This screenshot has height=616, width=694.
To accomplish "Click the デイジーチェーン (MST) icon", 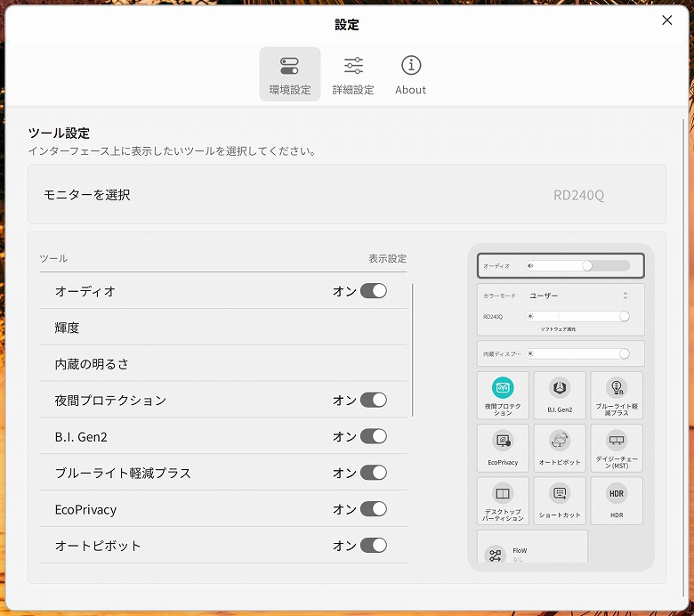I will (617, 442).
